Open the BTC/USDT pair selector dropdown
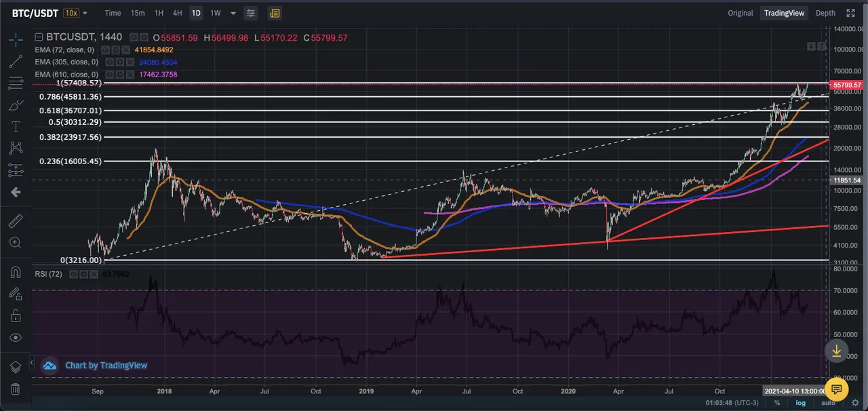Viewport: 868px width, 411px height. coord(85,13)
